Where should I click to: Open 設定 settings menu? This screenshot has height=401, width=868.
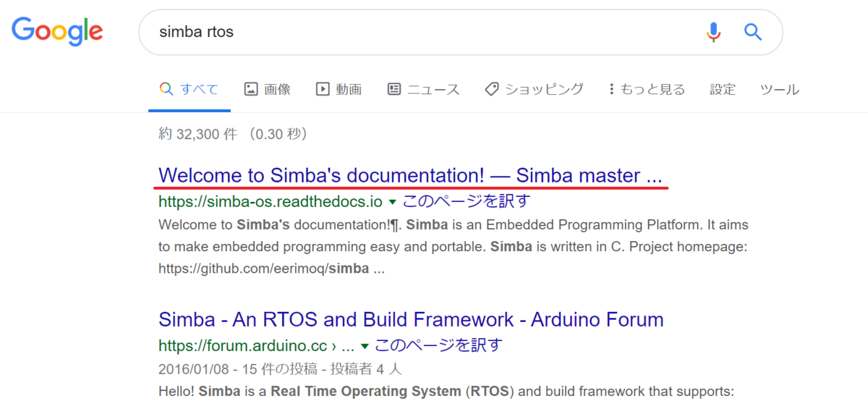pos(723,90)
